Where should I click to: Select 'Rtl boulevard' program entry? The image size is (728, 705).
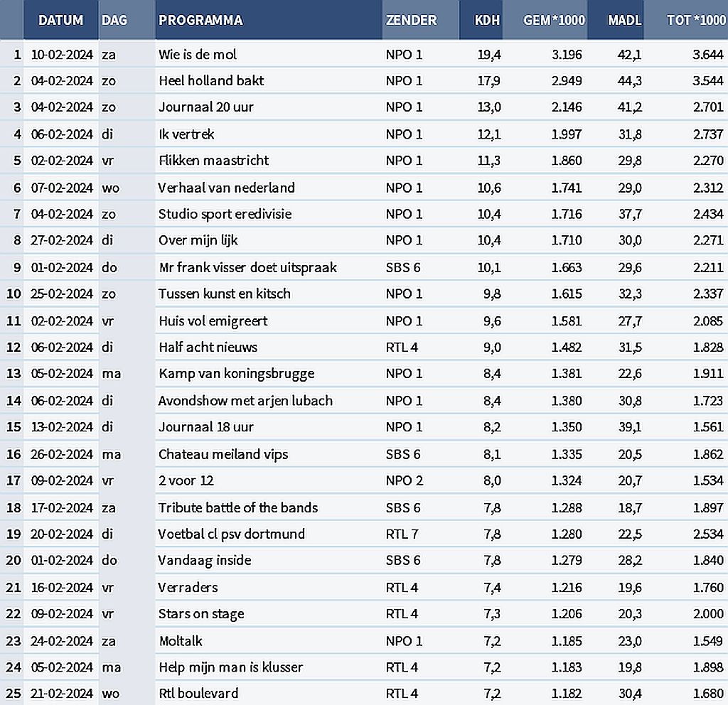[x=199, y=694]
